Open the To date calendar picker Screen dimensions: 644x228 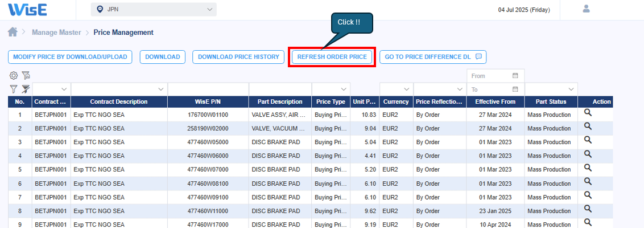(515, 89)
